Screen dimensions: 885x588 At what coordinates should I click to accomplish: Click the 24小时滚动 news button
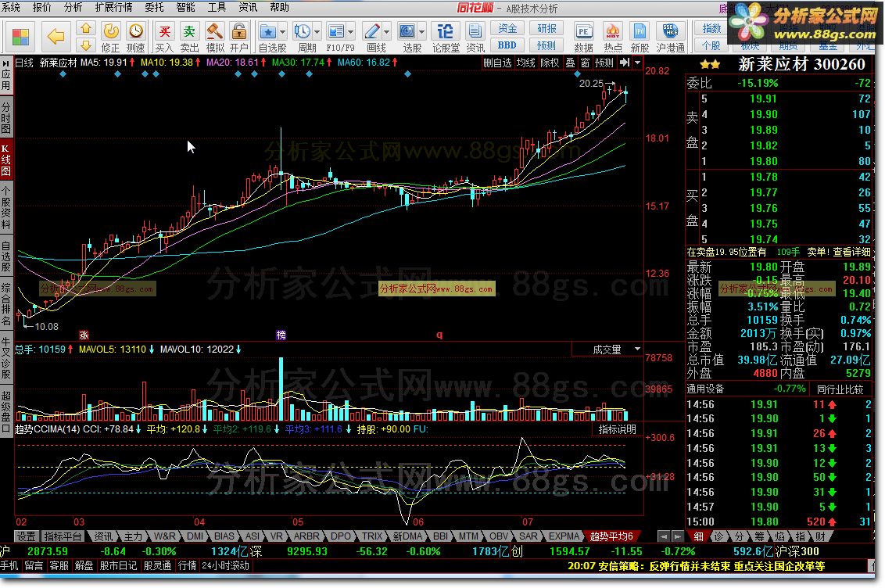225,565
